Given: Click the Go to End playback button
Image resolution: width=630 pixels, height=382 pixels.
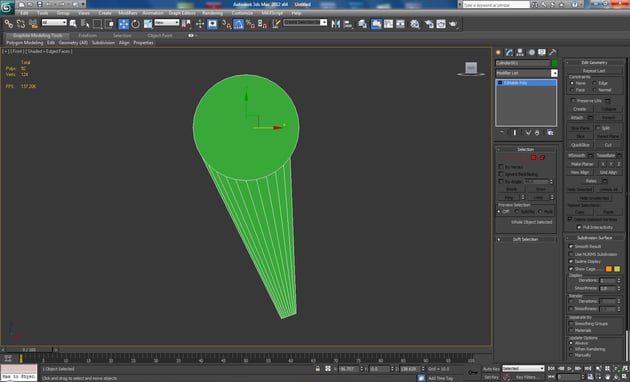Looking at the screenshot, I should [x=588, y=368].
